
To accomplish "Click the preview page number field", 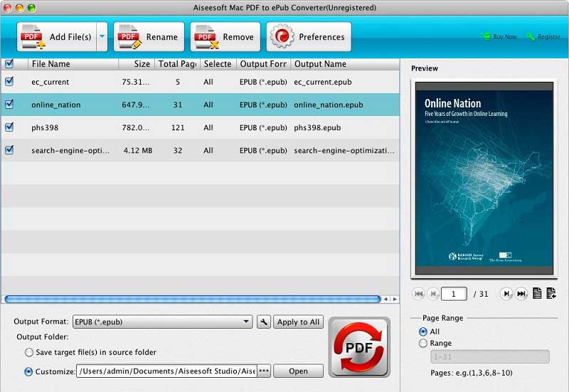I will (x=454, y=294).
